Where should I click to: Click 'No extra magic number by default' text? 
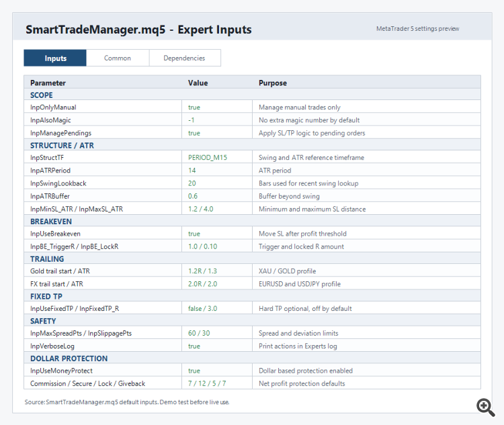(309, 120)
